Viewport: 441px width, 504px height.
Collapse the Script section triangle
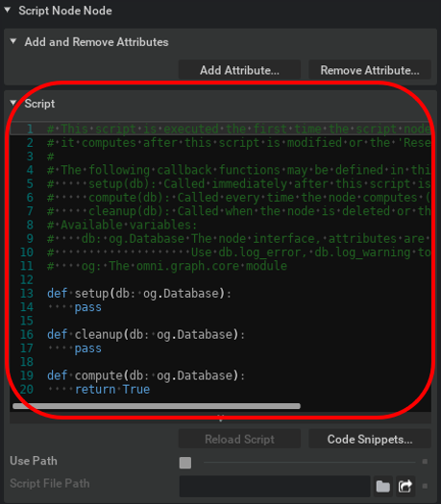(x=13, y=103)
